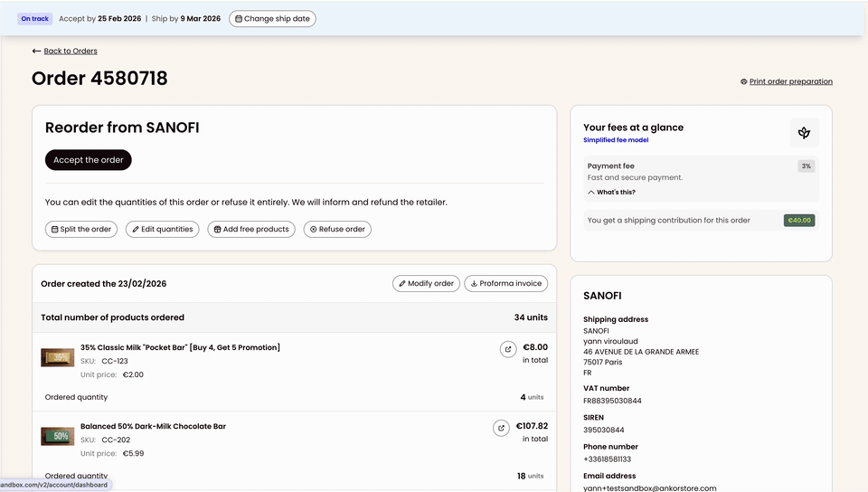Accept the order from SANOFI
Screen dimensions: 868x492
tap(89, 160)
